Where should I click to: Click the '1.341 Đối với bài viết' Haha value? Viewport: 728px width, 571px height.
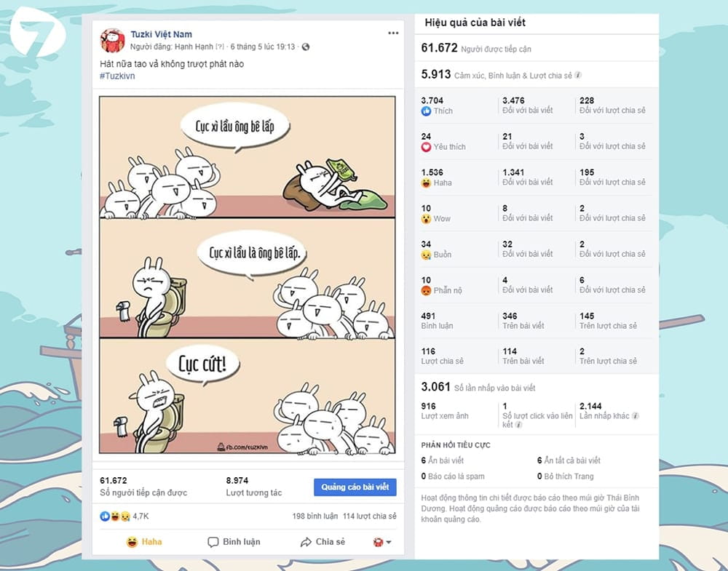tap(527, 177)
